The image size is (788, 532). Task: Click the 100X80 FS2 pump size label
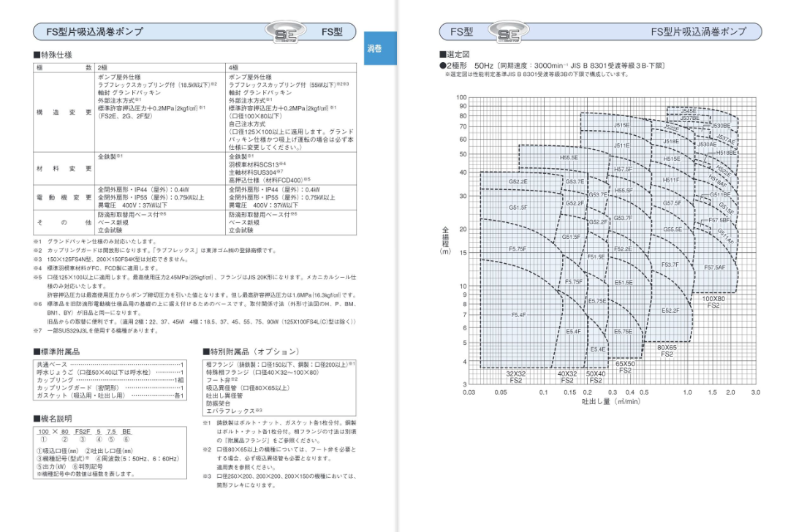(713, 302)
